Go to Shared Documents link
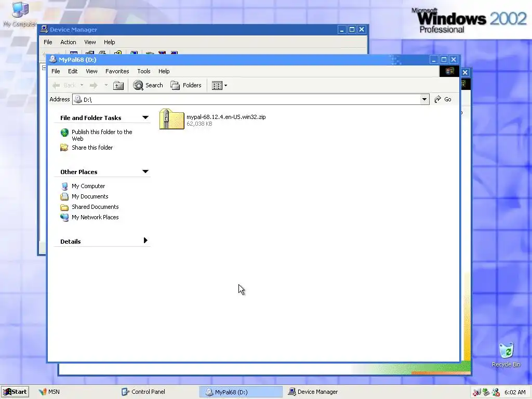 pyautogui.click(x=95, y=207)
